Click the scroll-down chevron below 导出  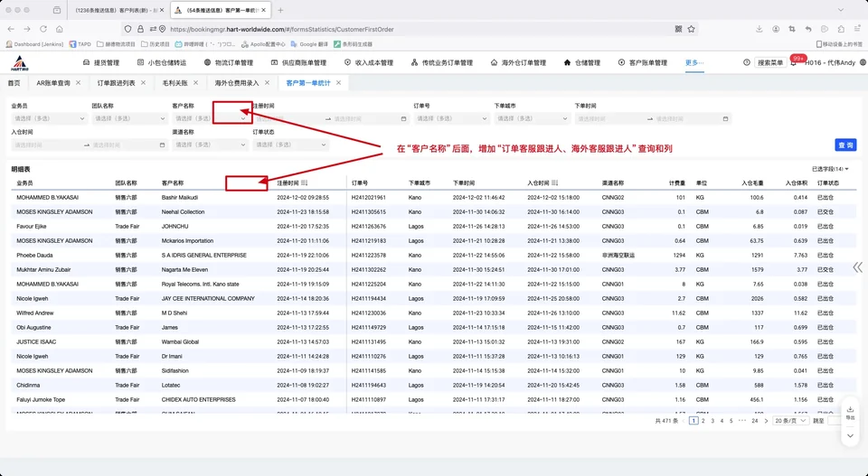pos(850,435)
